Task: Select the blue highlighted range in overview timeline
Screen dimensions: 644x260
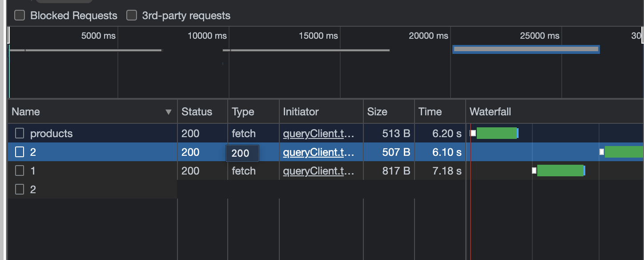Action: (526, 49)
